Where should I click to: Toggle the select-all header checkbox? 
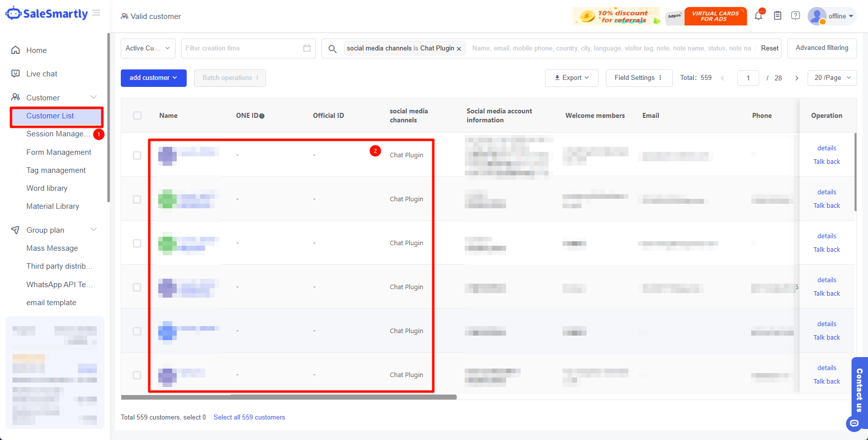pos(137,115)
